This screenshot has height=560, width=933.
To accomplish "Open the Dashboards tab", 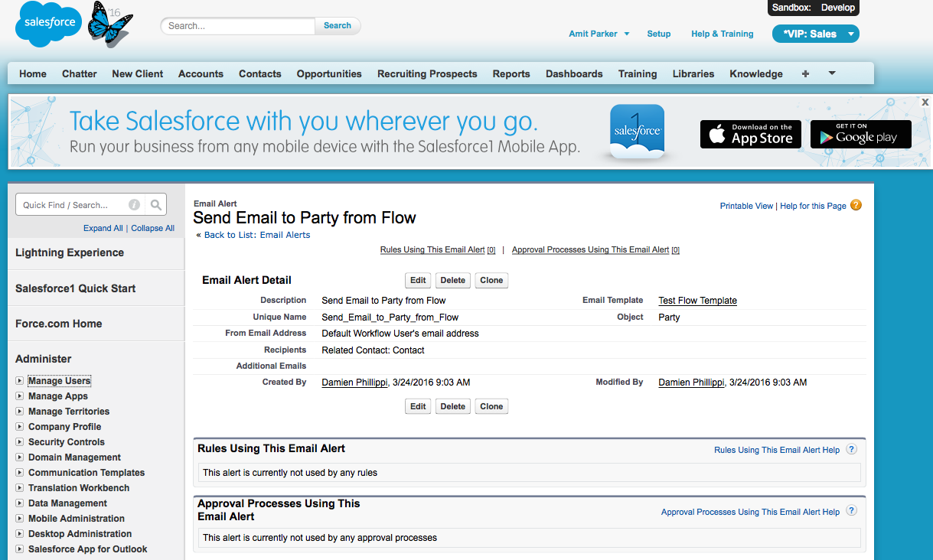I will click(x=574, y=74).
